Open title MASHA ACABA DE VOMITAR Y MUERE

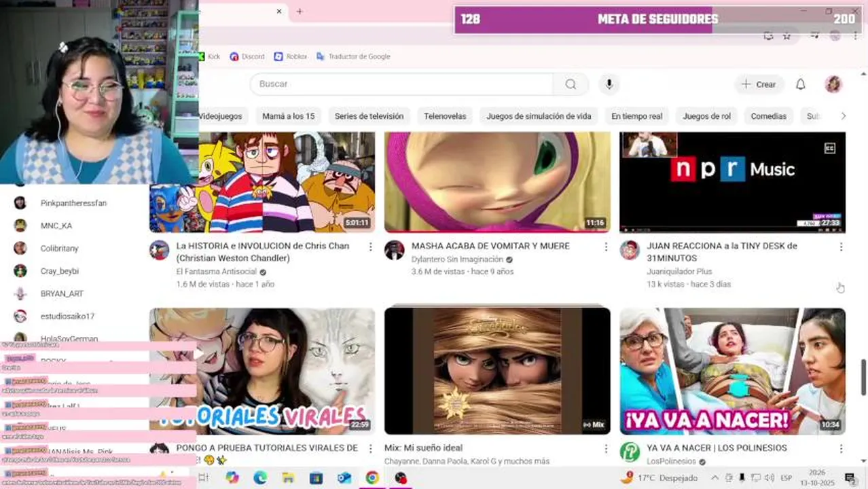[x=490, y=246]
